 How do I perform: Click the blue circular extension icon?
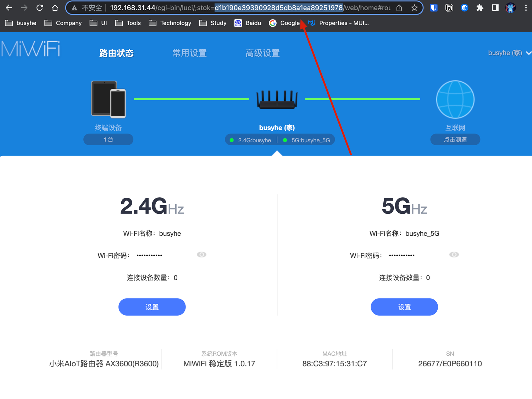tap(464, 8)
